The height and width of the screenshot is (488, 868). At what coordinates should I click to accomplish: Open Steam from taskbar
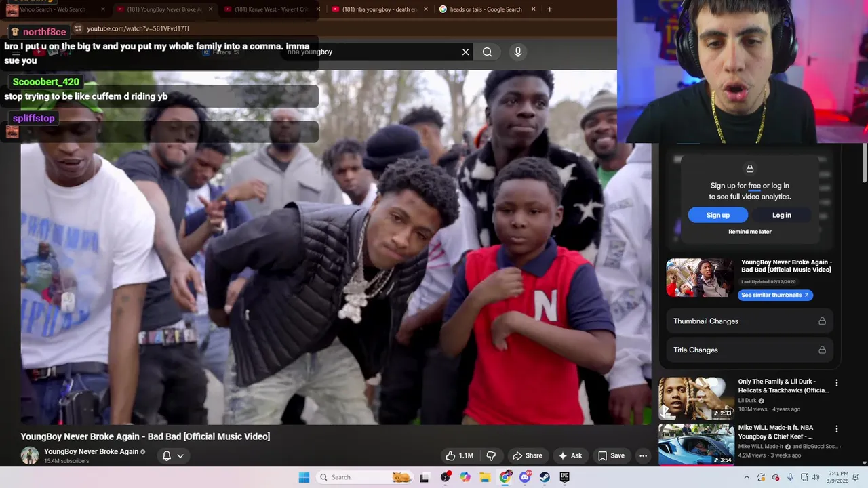545,477
